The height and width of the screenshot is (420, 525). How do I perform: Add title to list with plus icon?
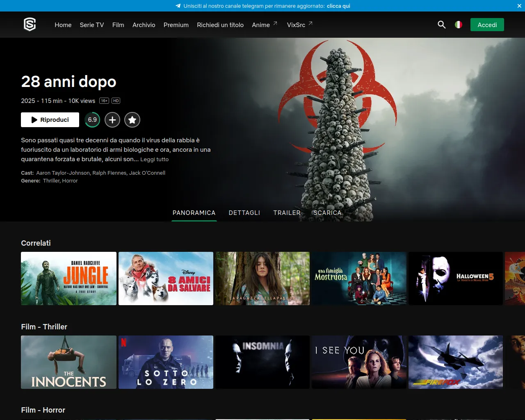click(112, 120)
